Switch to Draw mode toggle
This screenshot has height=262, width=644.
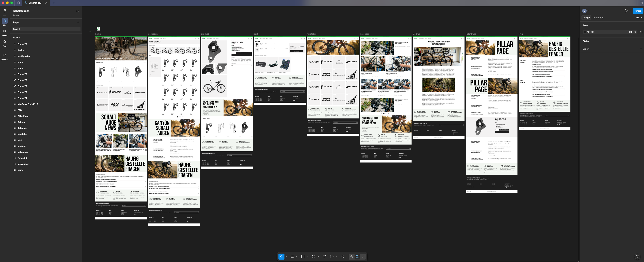[351, 257]
